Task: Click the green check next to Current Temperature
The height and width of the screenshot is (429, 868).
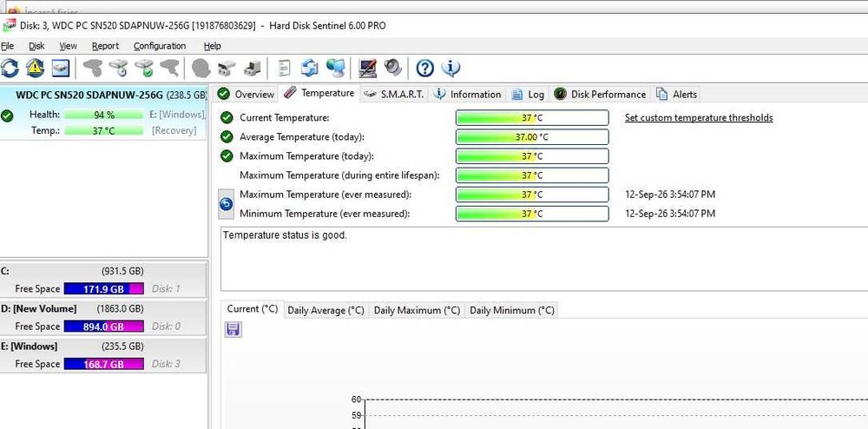Action: (x=227, y=117)
